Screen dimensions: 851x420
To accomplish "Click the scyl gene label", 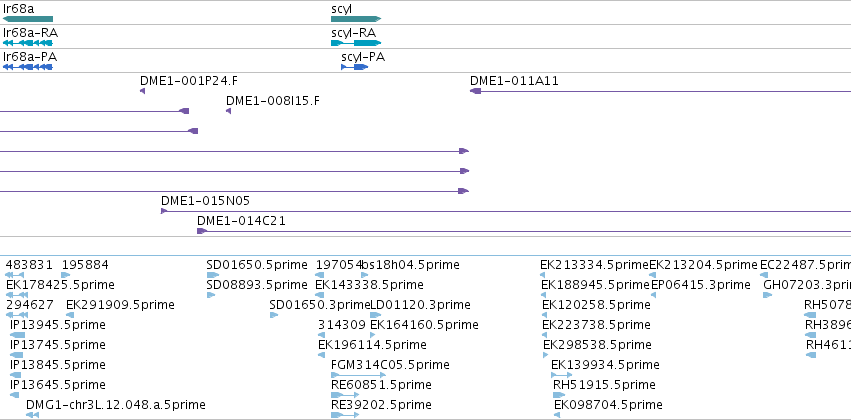I will click(341, 9).
